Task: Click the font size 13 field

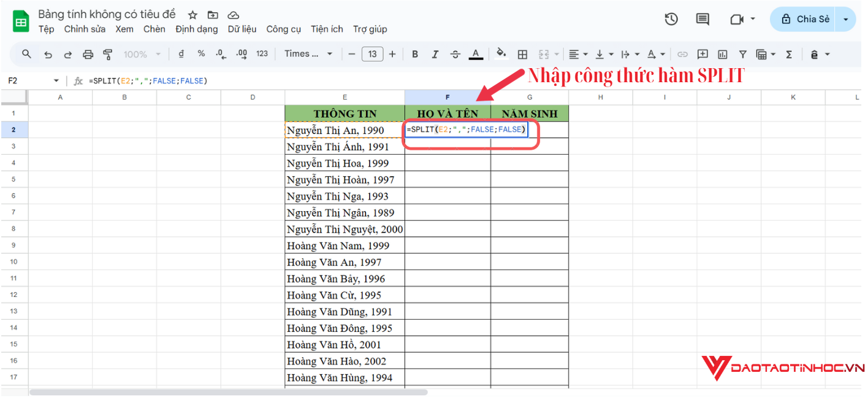Action: click(x=372, y=54)
